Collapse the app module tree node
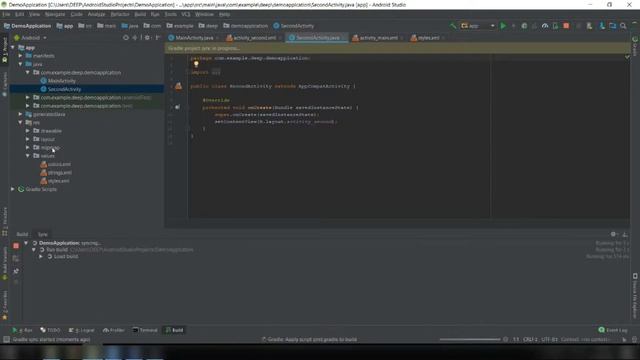Viewport: 640px width, 360px height. pyautogui.click(x=13, y=48)
